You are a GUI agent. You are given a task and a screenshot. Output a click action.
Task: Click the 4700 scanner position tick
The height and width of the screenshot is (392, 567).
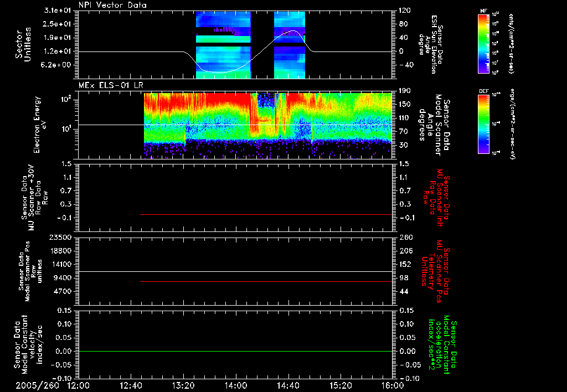coord(63,291)
